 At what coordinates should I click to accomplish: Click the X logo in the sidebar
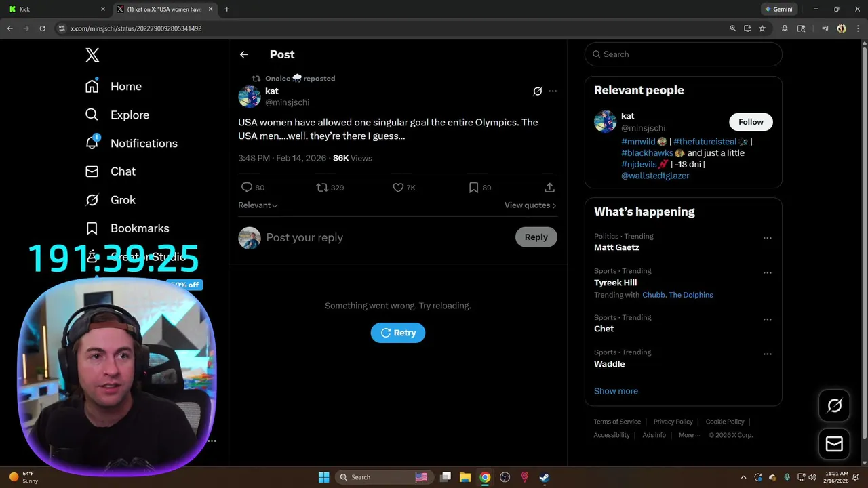92,55
